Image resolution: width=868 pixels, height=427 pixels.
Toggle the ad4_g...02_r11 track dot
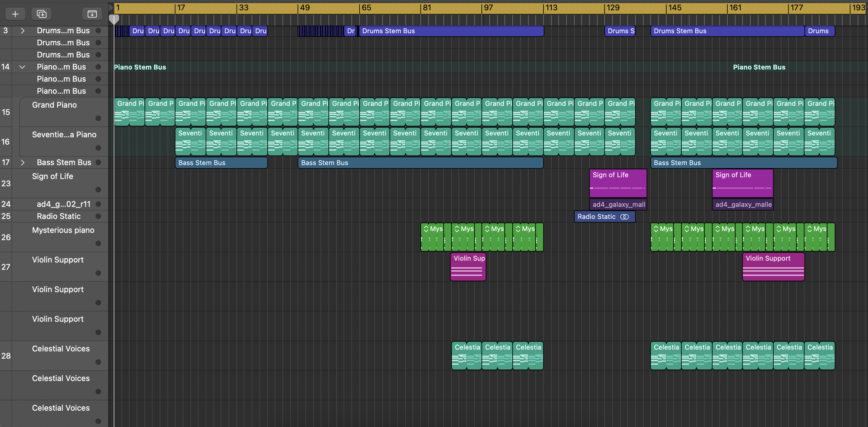pyautogui.click(x=98, y=204)
